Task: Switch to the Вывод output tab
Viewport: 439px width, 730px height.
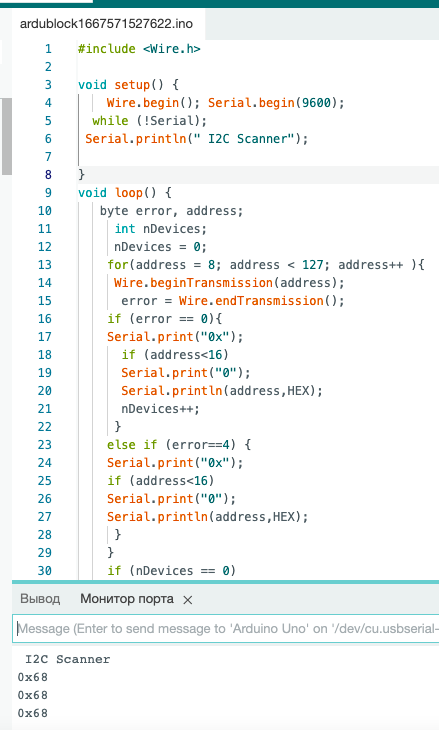Action: (40, 599)
